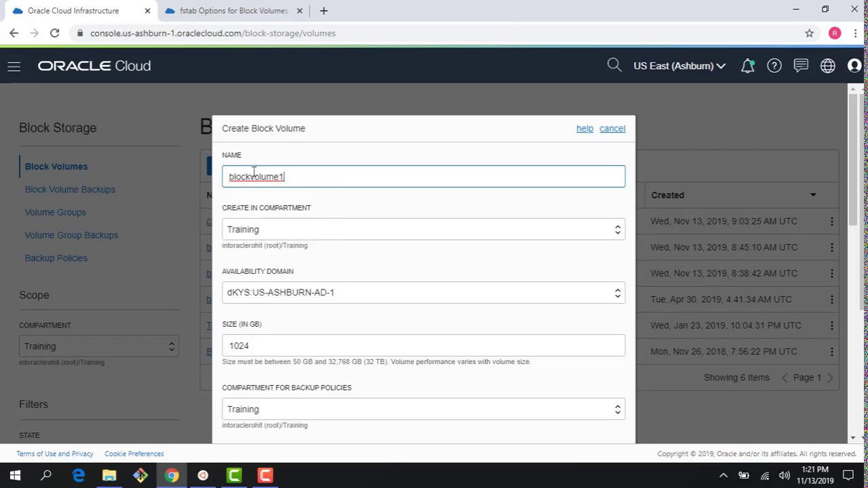This screenshot has width=868, height=488.
Task: Open the notifications bell icon
Action: tap(747, 66)
